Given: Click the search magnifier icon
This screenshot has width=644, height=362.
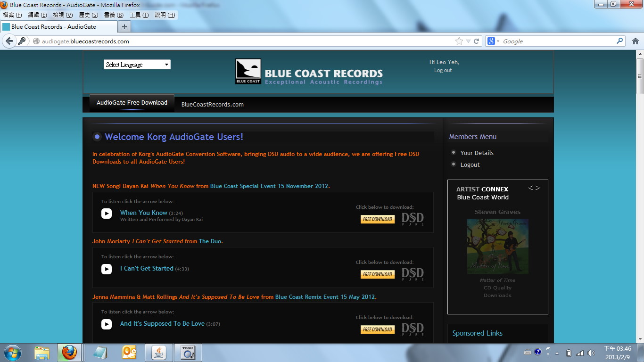Looking at the screenshot, I should 620,41.
